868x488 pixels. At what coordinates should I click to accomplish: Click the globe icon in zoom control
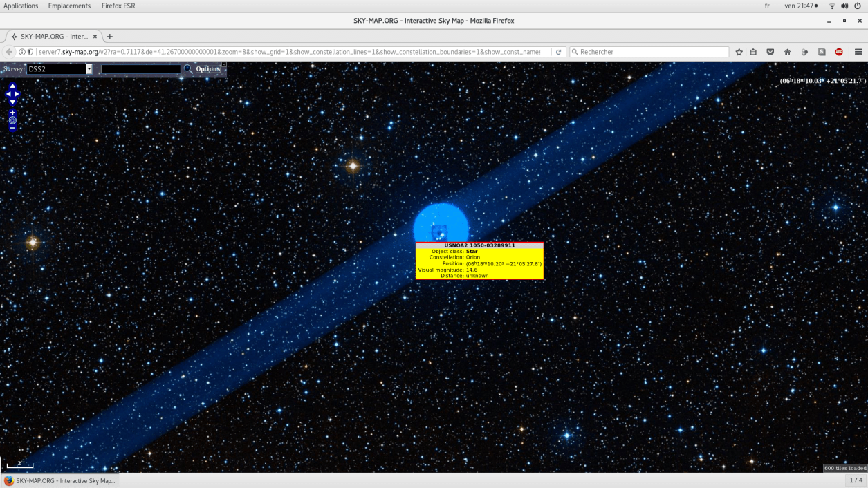(12, 120)
